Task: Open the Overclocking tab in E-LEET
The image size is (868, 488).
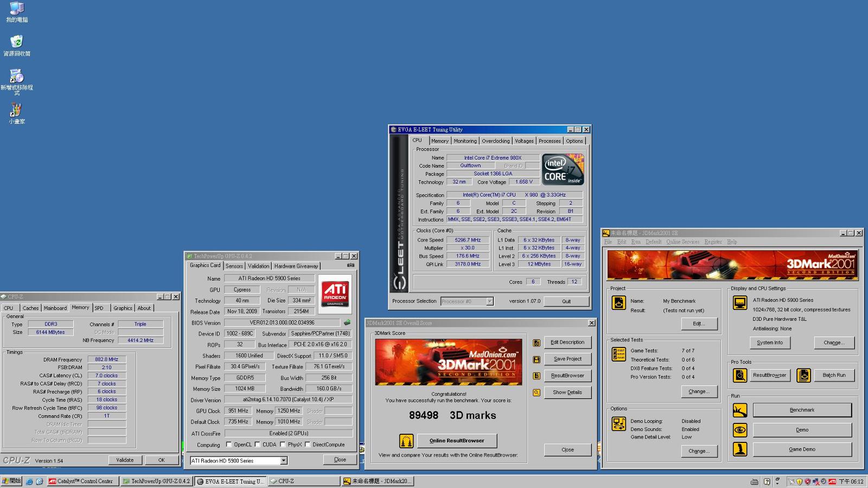Action: click(496, 141)
